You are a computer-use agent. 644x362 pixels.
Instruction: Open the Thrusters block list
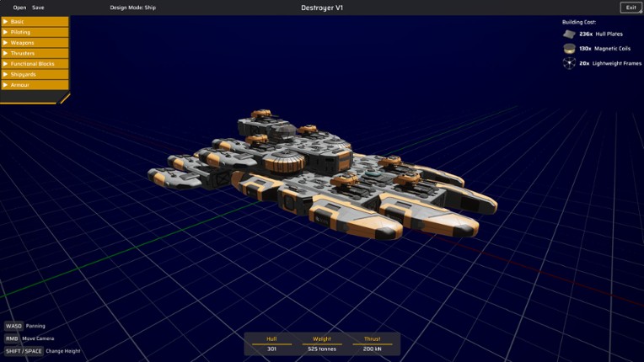35,53
